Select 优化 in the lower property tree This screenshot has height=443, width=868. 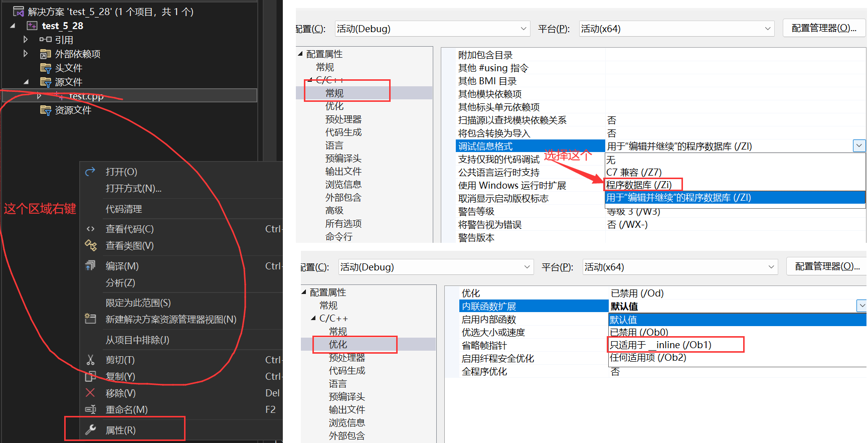(x=338, y=344)
